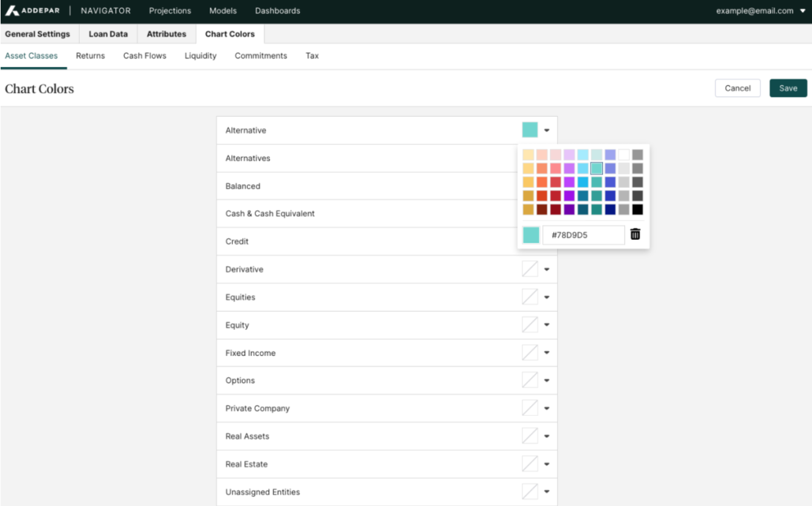
Task: Click the hex color code input field
Action: 583,235
